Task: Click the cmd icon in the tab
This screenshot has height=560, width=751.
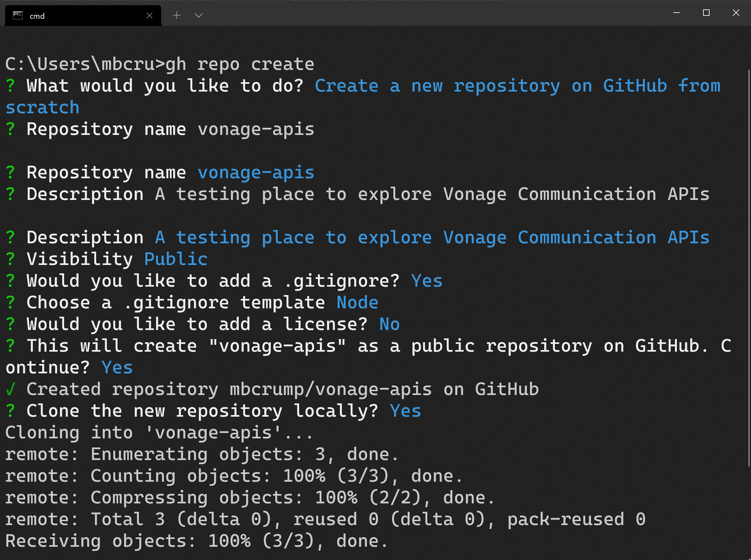Action: pos(17,16)
